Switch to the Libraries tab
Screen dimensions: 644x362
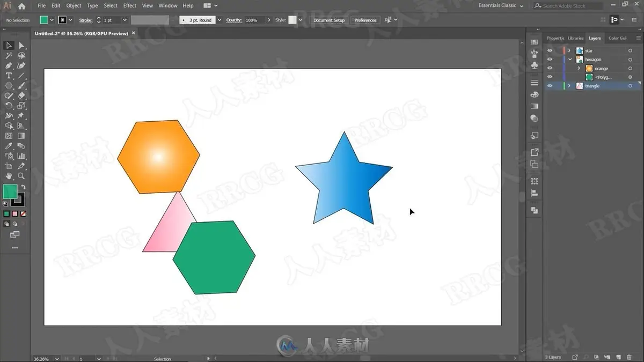[575, 38]
